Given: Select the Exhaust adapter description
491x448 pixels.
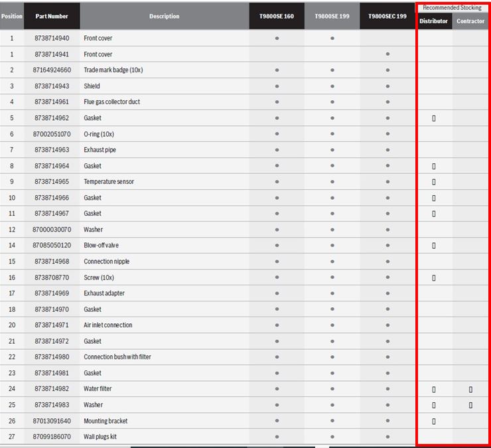Looking at the screenshot, I should click(104, 293).
